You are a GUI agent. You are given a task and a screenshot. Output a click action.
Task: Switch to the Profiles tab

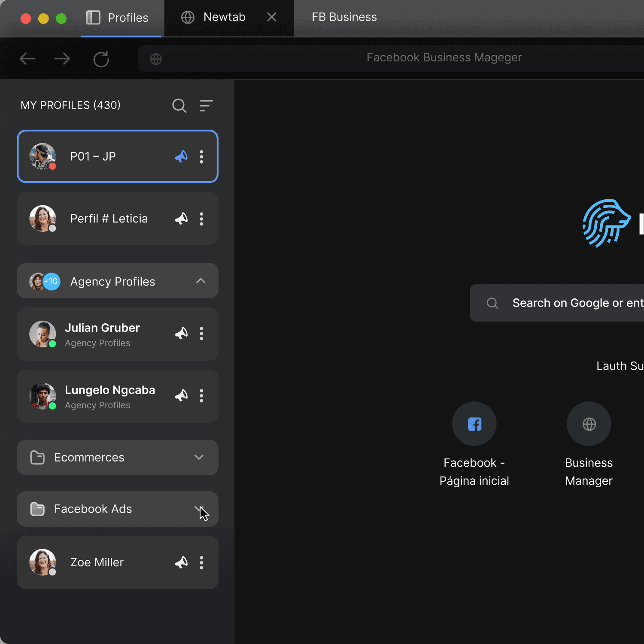click(121, 18)
